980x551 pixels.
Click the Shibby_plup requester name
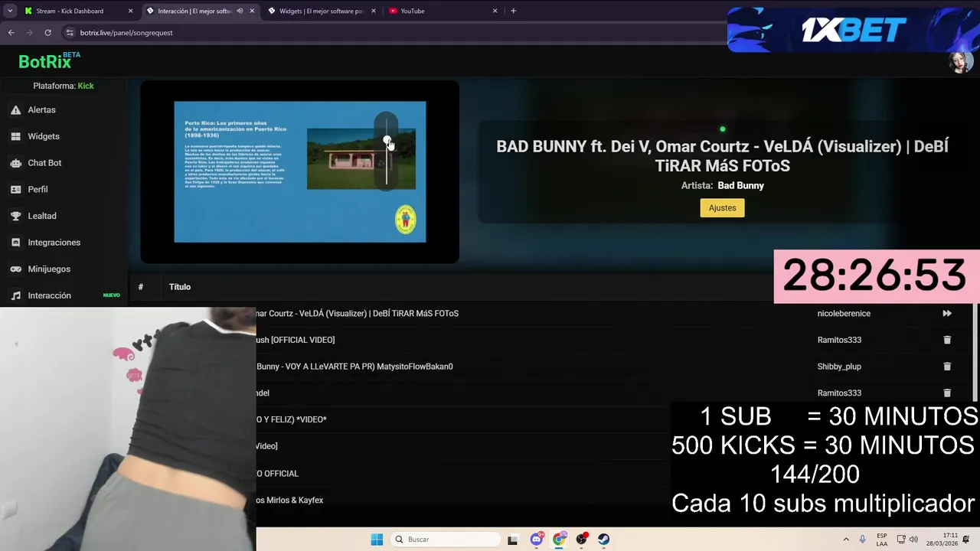click(839, 367)
